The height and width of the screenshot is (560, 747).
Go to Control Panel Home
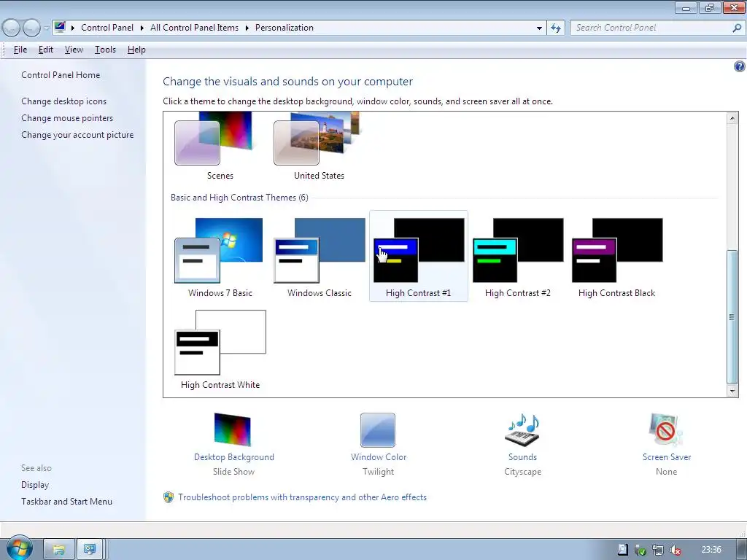pos(61,75)
